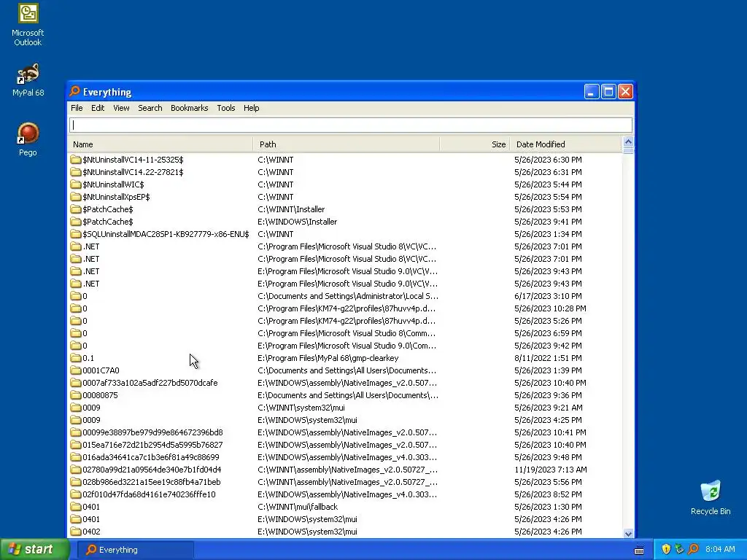Viewport: 747px width, 560px height.
Task: Open the Bookmarks menu
Action: click(189, 108)
